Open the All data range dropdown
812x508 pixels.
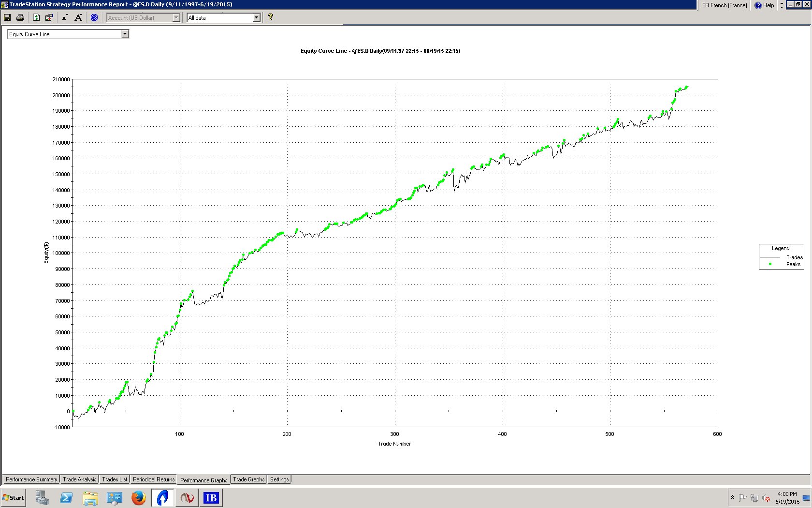point(257,17)
